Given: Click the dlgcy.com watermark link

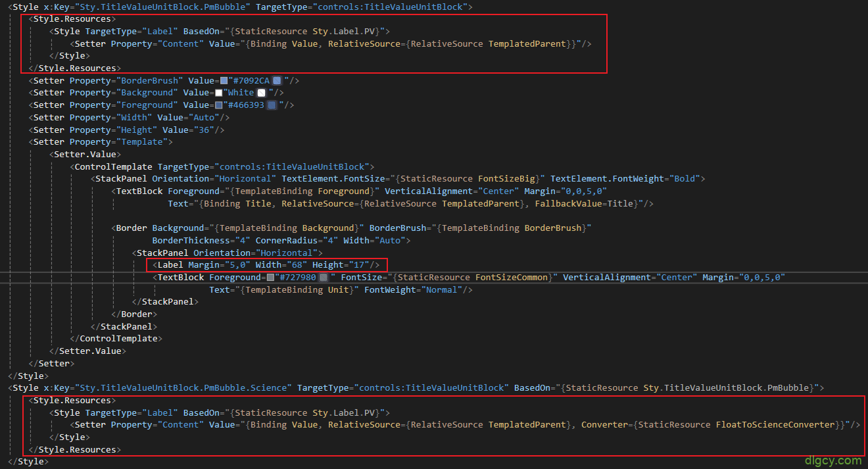Looking at the screenshot, I should (x=832, y=460).
